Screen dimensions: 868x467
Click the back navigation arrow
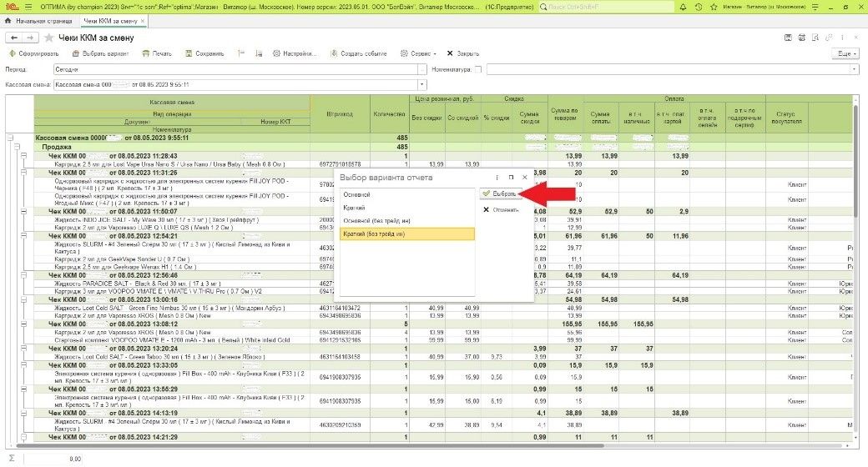click(x=13, y=38)
